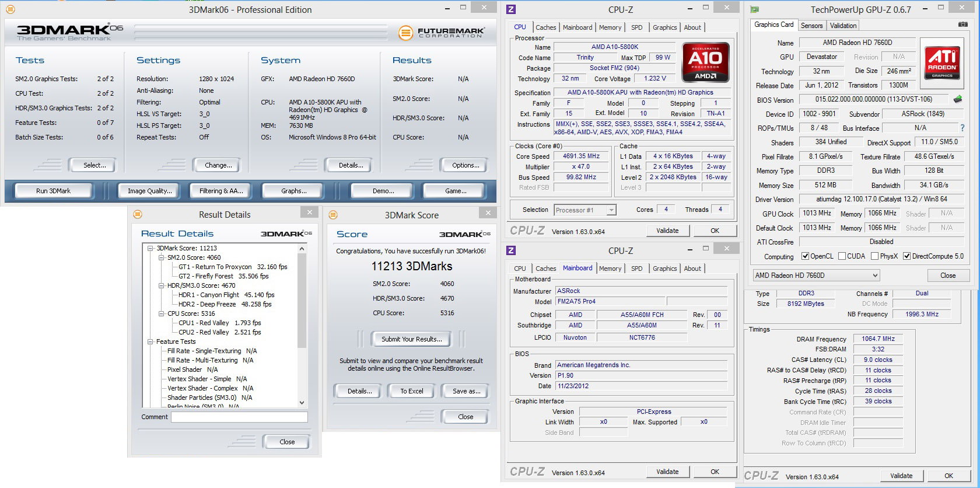Launch the Demo... button
This screenshot has width=980, height=488.
click(x=383, y=191)
